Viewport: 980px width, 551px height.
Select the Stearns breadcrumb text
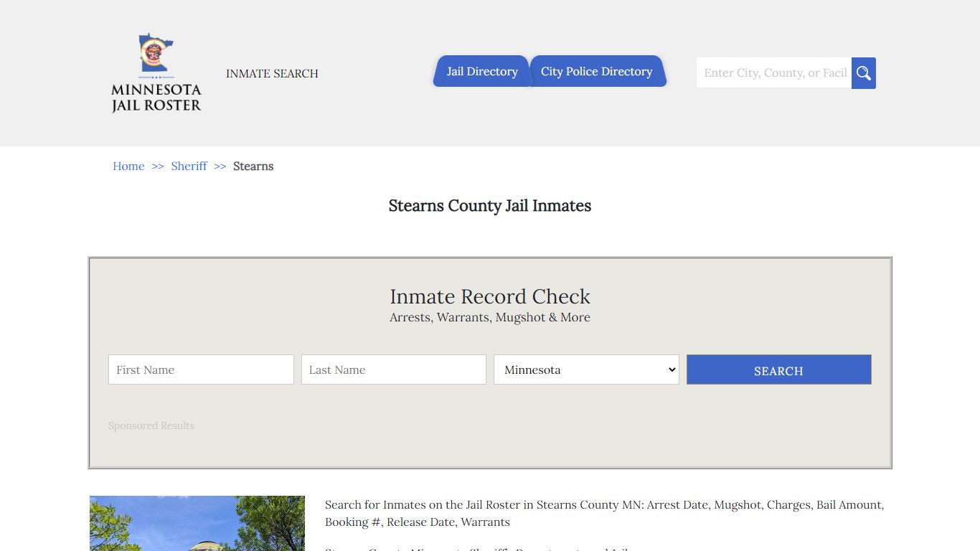[x=253, y=166]
